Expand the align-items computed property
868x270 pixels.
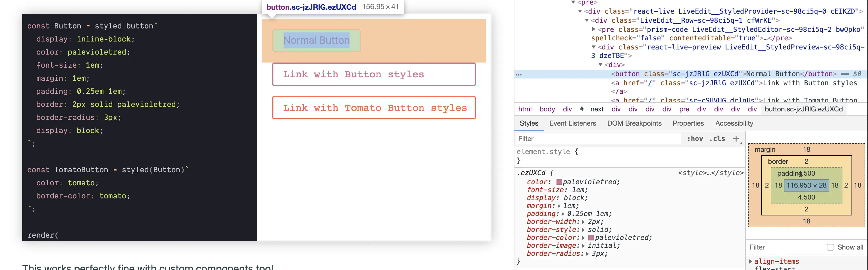pos(750,261)
